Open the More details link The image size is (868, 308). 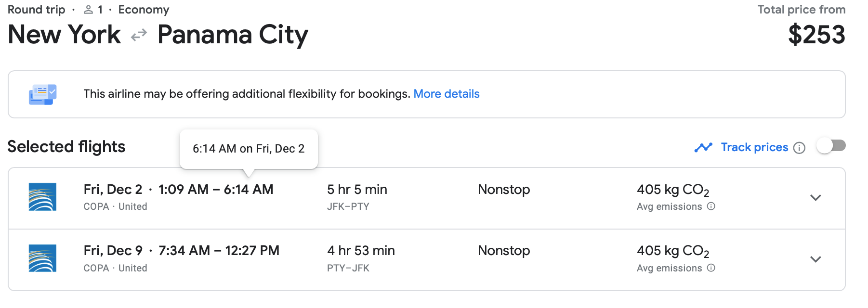(x=446, y=94)
